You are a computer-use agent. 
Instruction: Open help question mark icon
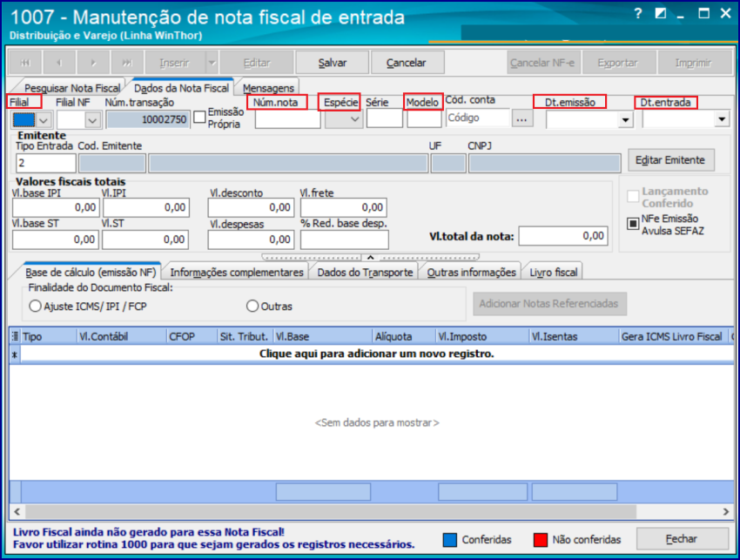click(x=637, y=14)
